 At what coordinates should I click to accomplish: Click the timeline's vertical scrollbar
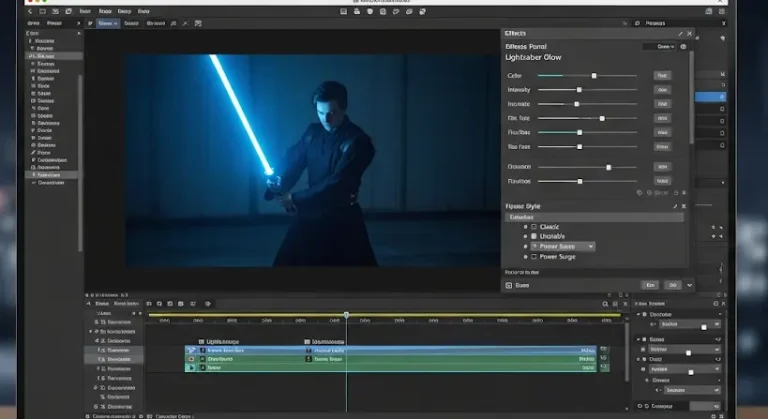click(x=626, y=350)
